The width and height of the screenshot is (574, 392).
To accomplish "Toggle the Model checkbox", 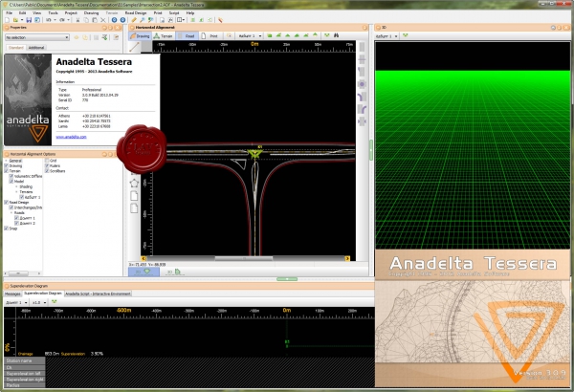I will 11,181.
